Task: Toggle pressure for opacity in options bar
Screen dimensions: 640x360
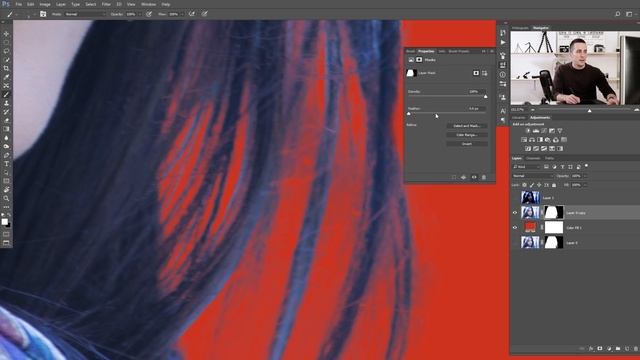Action: pyautogui.click(x=149, y=14)
